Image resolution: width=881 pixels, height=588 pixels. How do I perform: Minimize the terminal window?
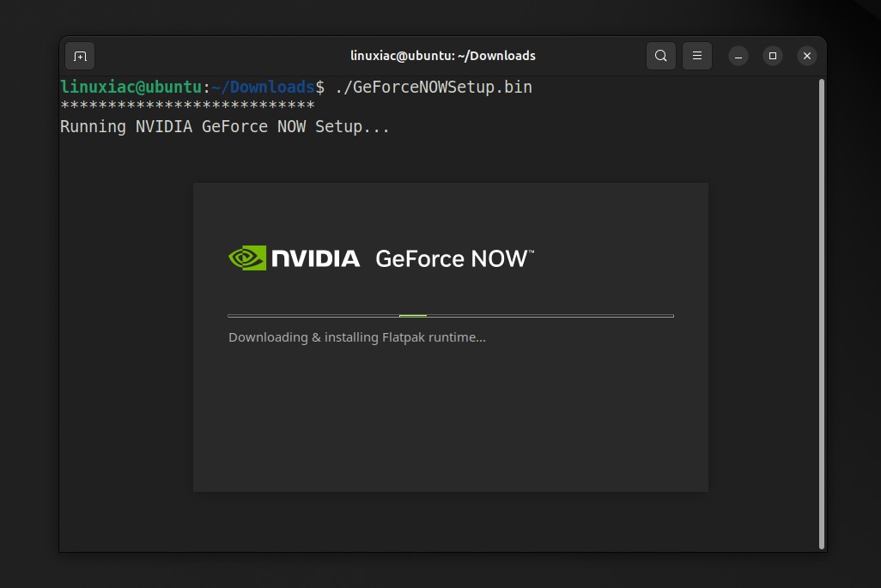[x=738, y=56]
